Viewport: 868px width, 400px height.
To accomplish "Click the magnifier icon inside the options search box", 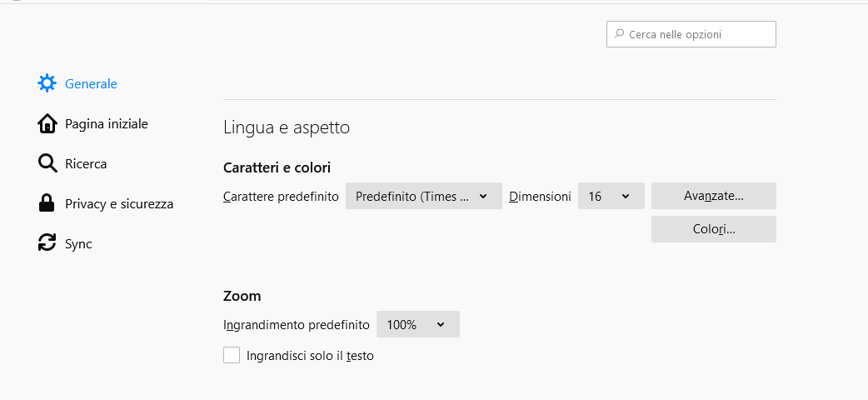I will pos(619,34).
